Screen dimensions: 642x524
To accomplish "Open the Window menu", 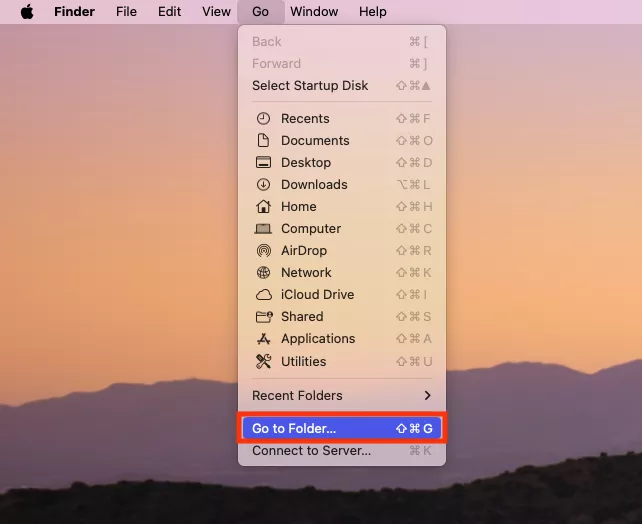I will (x=314, y=11).
